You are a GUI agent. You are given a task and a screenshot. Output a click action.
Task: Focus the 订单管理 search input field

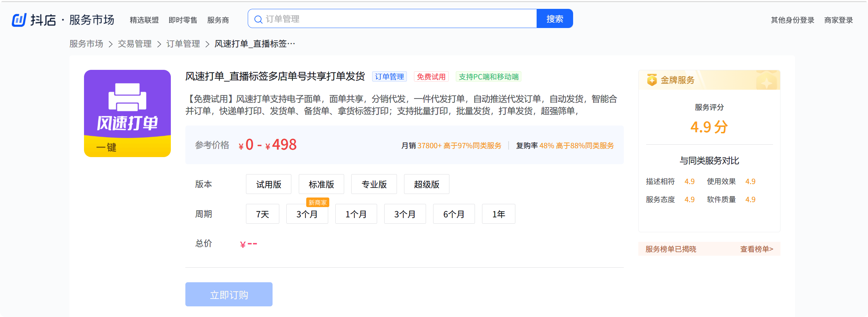pos(397,19)
